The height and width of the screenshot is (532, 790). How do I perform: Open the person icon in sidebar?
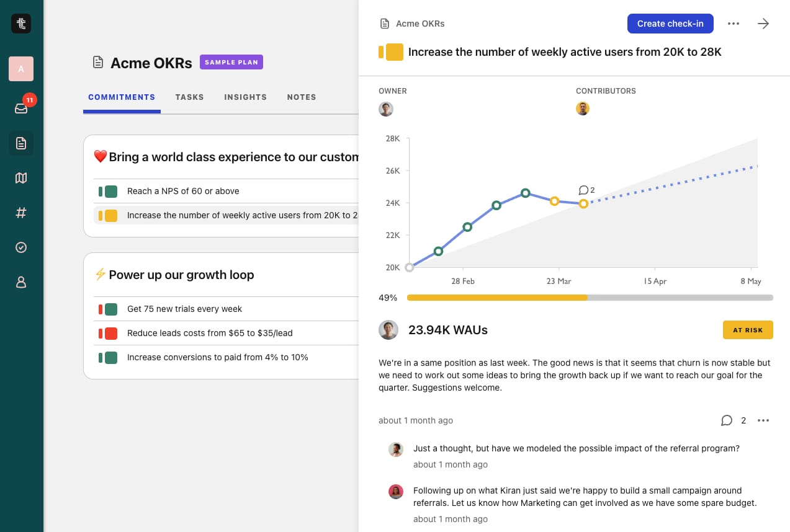21,282
